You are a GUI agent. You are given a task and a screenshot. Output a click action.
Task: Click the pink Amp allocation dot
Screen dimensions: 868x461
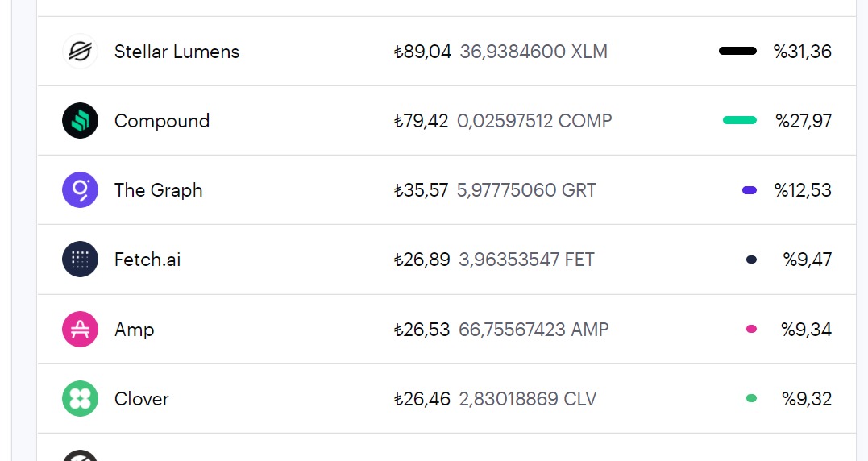[x=751, y=329]
